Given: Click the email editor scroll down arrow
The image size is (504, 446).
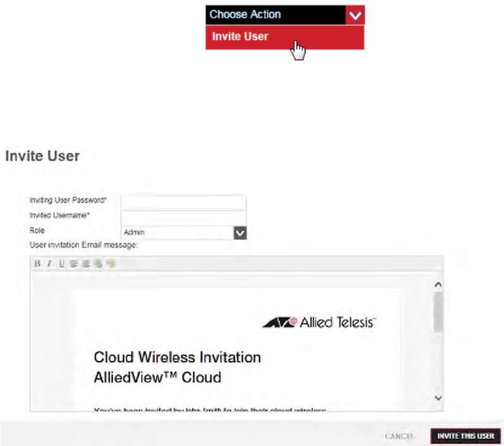Looking at the screenshot, I should (x=438, y=398).
